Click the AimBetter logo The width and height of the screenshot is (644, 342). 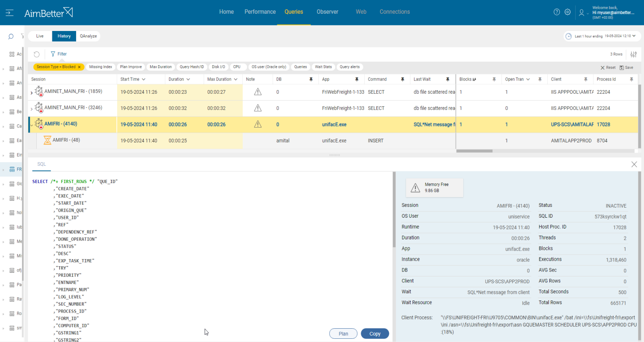pyautogui.click(x=49, y=12)
